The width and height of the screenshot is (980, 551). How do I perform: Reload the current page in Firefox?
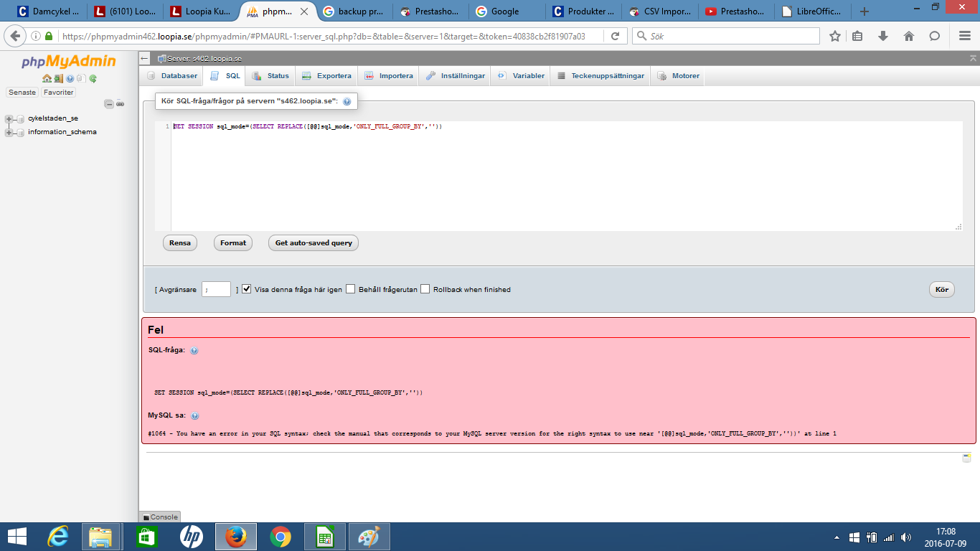616,36
